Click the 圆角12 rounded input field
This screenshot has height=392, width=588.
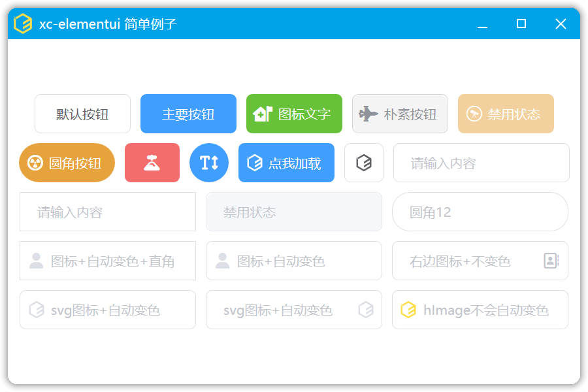click(x=480, y=212)
